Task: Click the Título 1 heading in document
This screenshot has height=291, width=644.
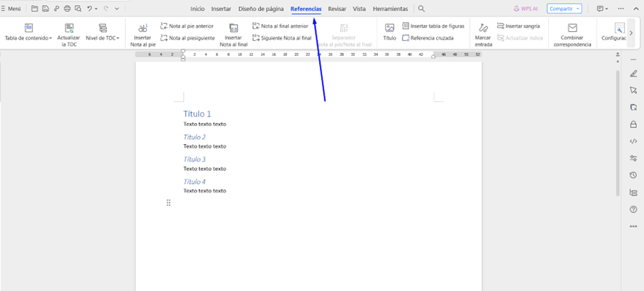Action: point(197,113)
